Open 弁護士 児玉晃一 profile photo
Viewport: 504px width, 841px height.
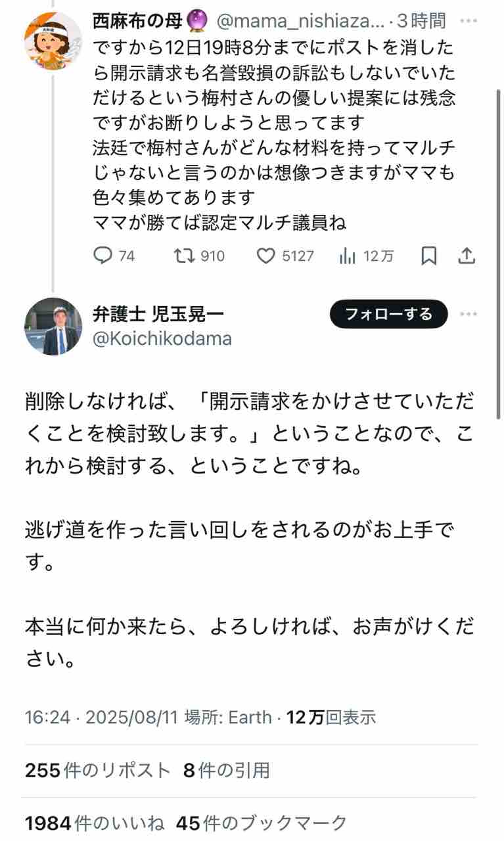point(53,326)
